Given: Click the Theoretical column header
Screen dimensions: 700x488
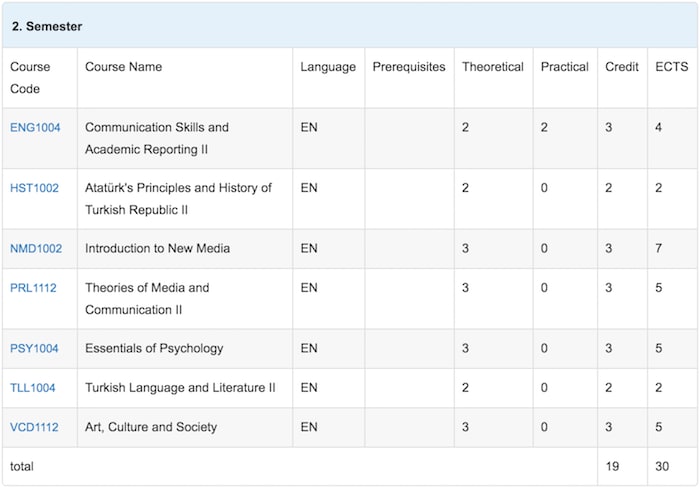Looking at the screenshot, I should point(493,67).
